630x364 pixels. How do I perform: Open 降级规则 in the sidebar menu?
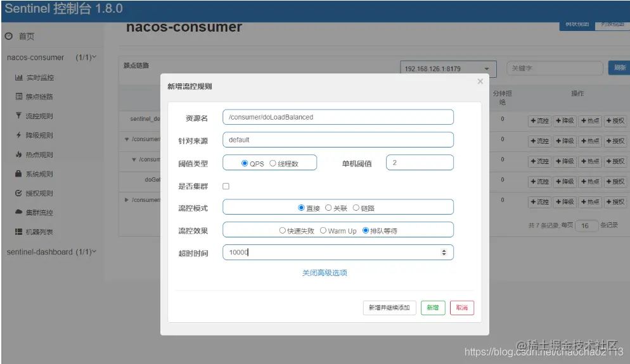pos(39,135)
